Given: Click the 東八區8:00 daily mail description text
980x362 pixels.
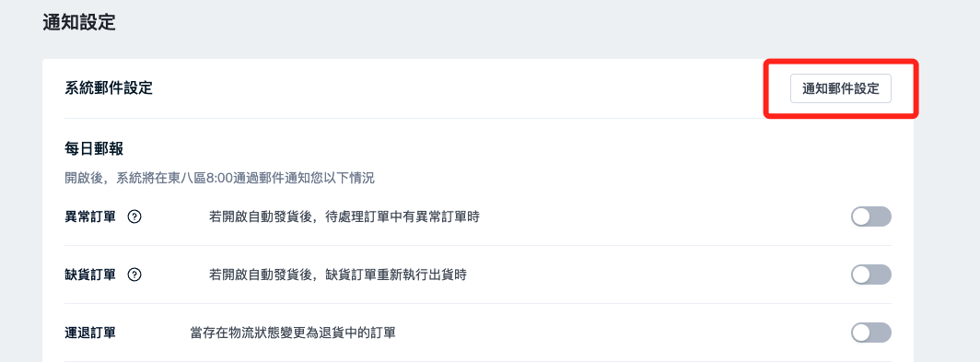Looking at the screenshot, I should tap(219, 179).
